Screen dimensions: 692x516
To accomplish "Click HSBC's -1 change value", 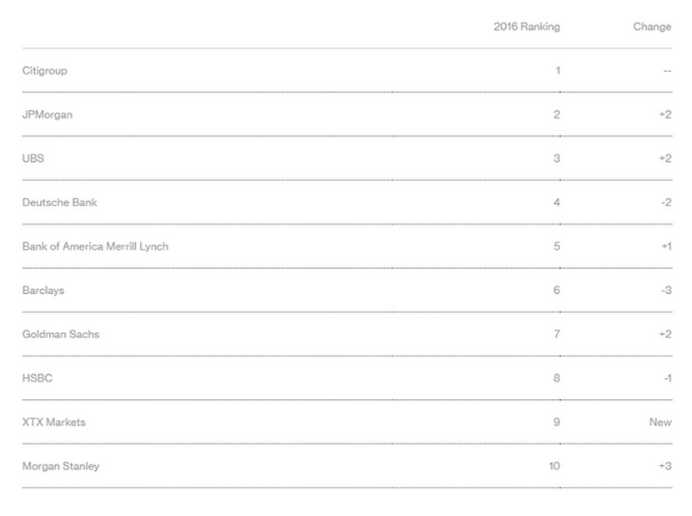I will click(x=666, y=378).
